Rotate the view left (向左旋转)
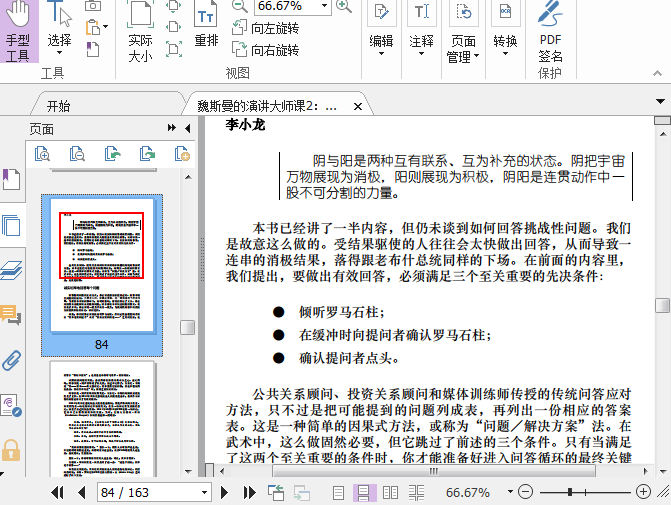This screenshot has width=671, height=505. (265, 28)
